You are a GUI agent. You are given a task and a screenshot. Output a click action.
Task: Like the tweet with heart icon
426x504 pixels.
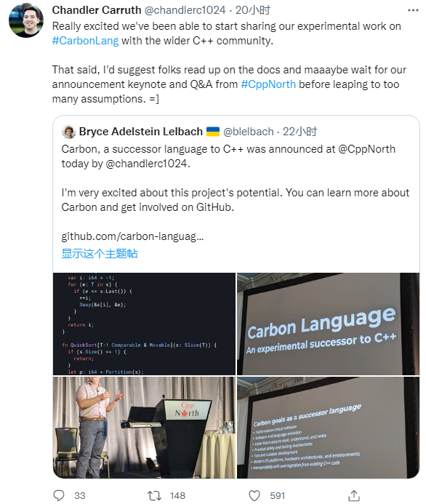[254, 495]
